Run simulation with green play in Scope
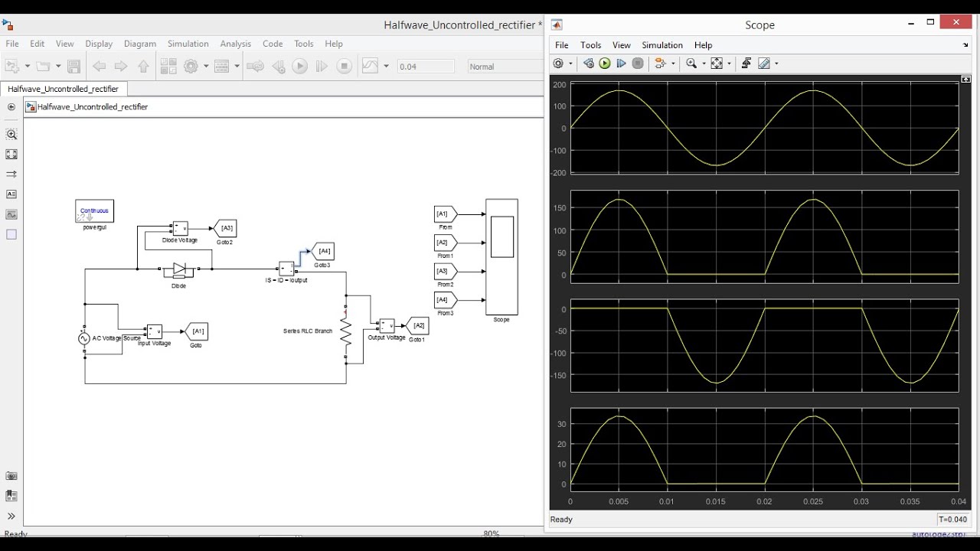 point(605,64)
